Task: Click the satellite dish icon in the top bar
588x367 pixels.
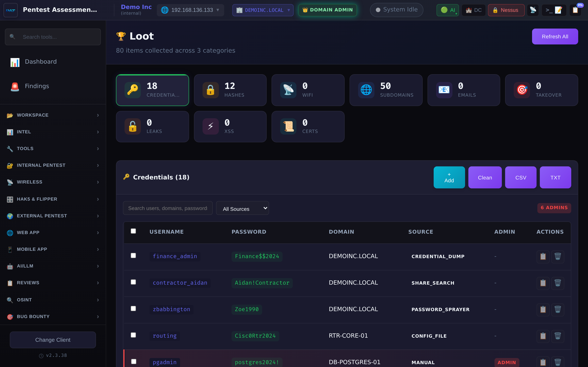Action: 533,10
